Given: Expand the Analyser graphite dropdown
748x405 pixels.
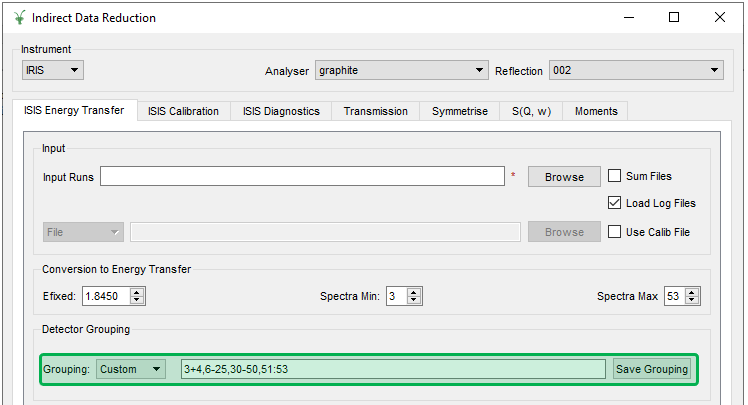Looking at the screenshot, I should pos(401,70).
